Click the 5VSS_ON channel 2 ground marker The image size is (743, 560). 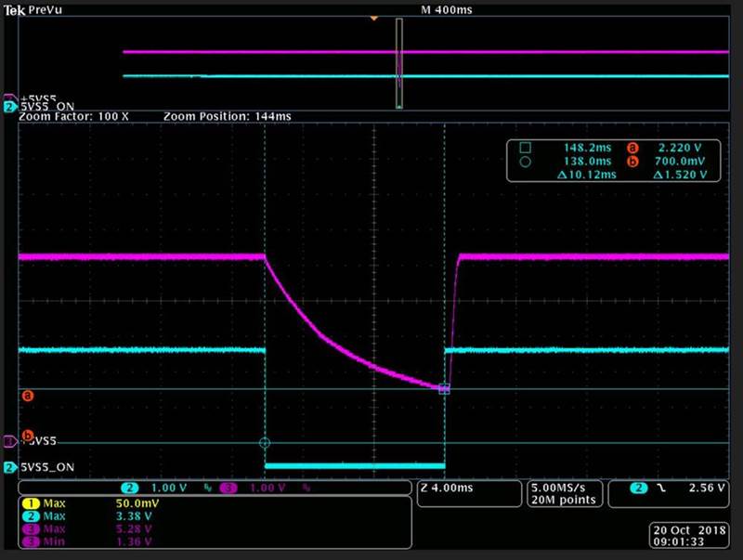point(10,468)
